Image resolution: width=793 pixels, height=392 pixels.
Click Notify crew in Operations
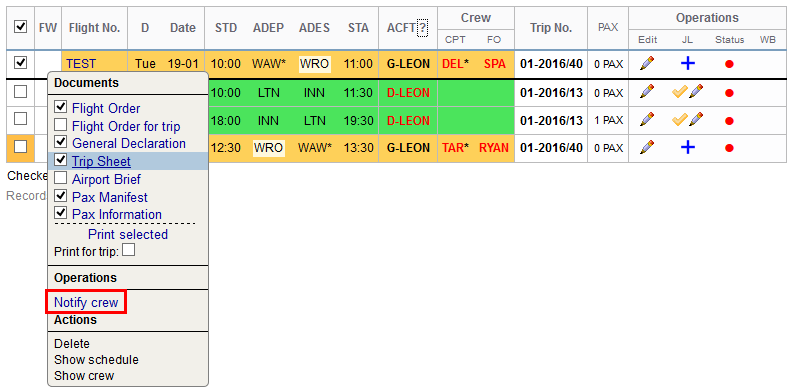coord(86,302)
